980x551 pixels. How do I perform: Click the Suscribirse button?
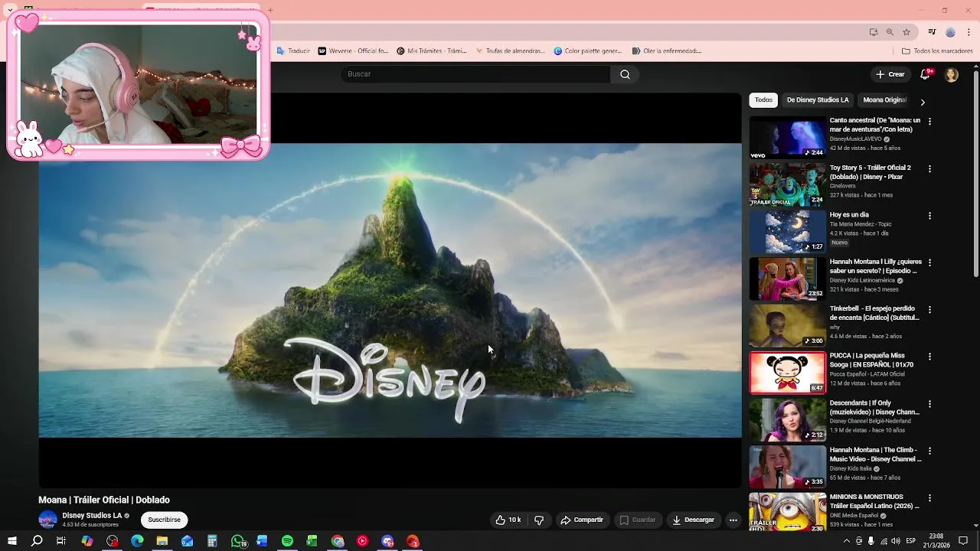click(165, 520)
